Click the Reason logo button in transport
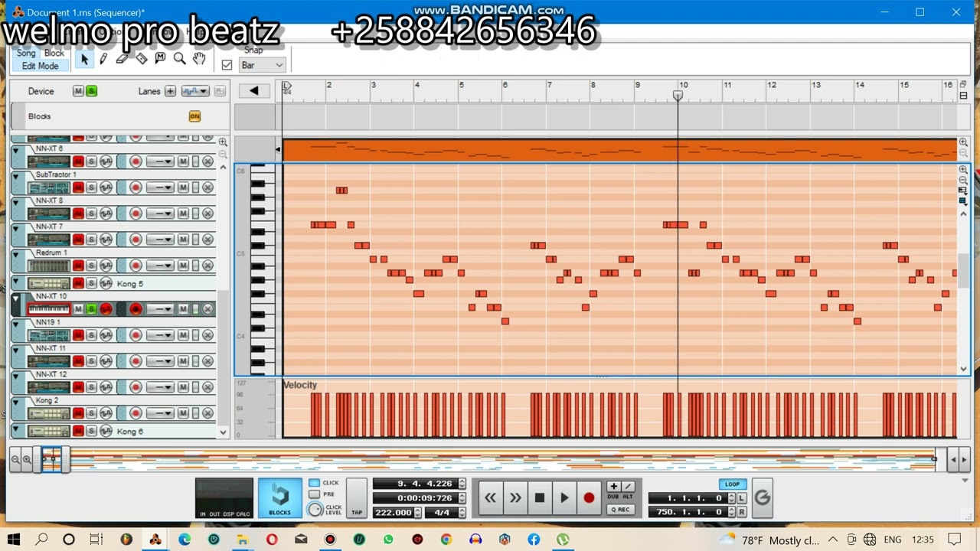980x551 pixels. [762, 497]
